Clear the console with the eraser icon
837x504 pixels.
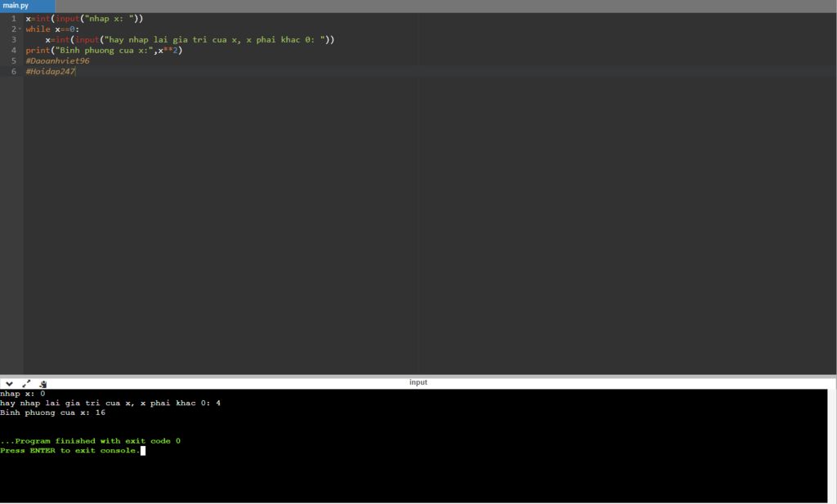[x=43, y=383]
